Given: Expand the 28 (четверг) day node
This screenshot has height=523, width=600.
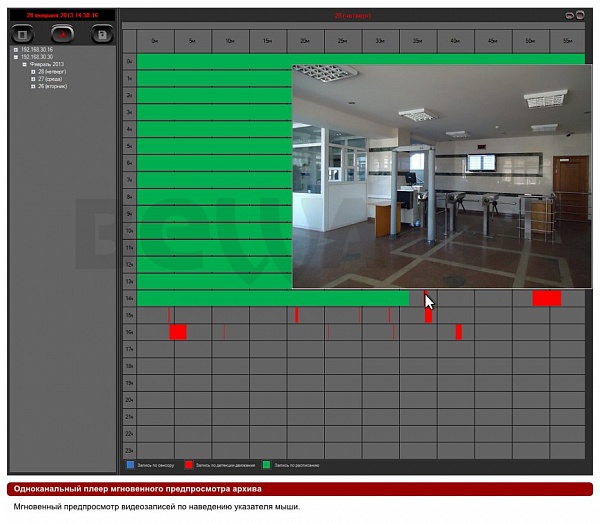Looking at the screenshot, I should coord(33,72).
